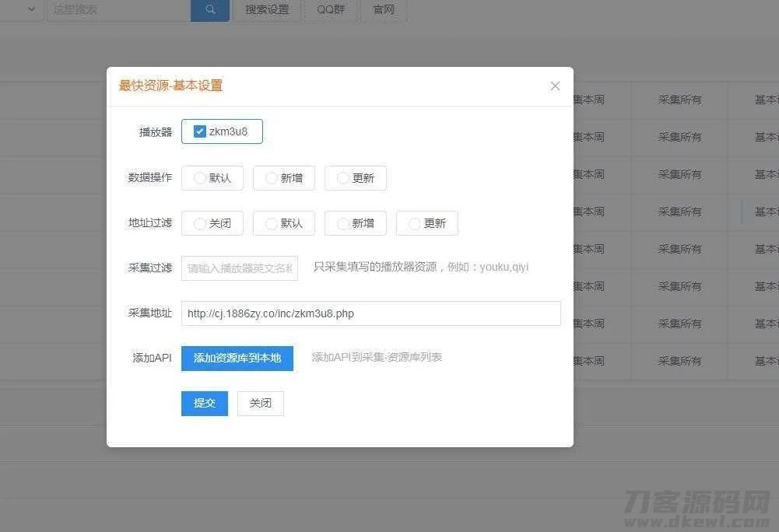Close the 最快资源 settings dialog via X
Viewport: 779px width, 532px height.
555,86
